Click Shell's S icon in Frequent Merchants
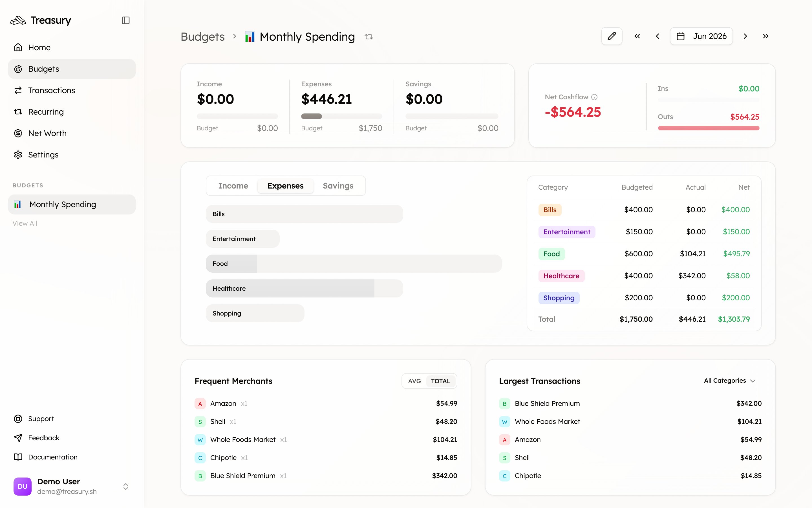 200,422
